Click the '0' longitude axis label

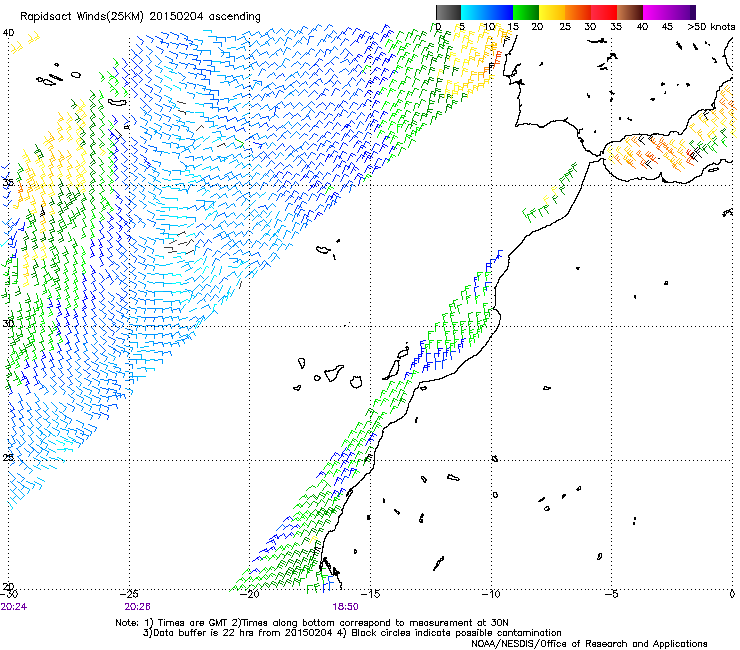(732, 594)
